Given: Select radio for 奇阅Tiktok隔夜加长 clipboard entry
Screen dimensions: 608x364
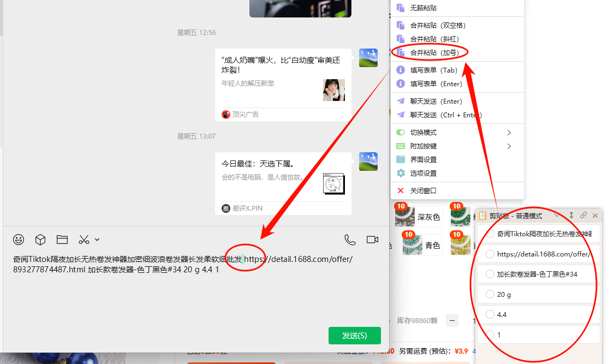Looking at the screenshot, I should click(x=490, y=234).
